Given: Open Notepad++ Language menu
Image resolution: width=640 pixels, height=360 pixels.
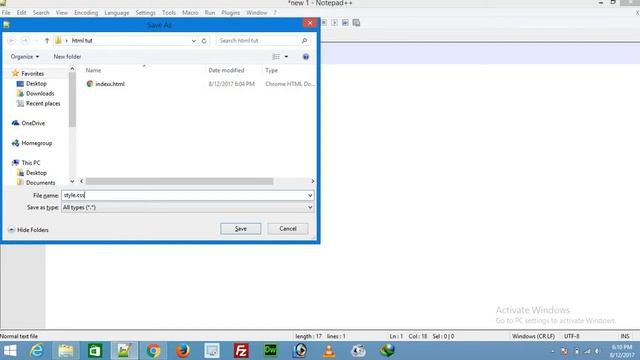Looking at the screenshot, I should pos(117,13).
